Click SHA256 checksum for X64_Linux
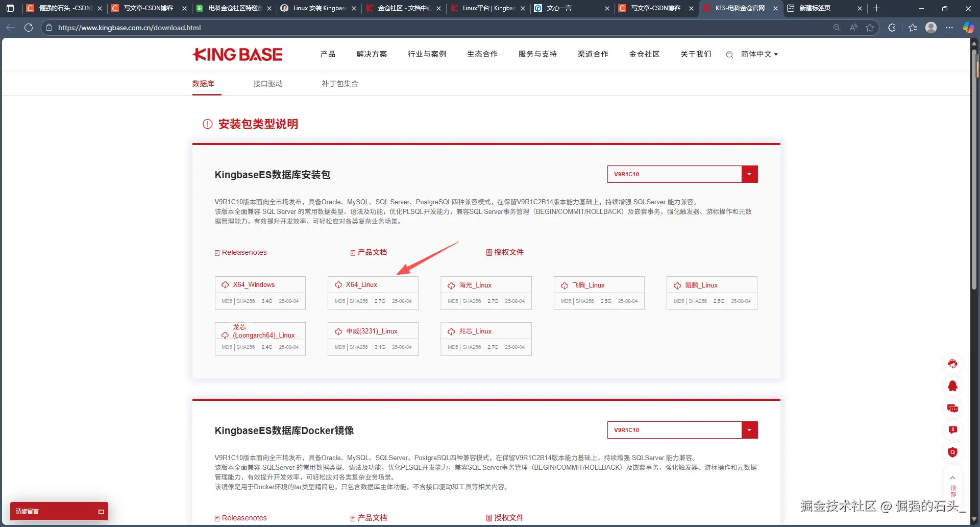980x527 pixels. pyautogui.click(x=359, y=301)
